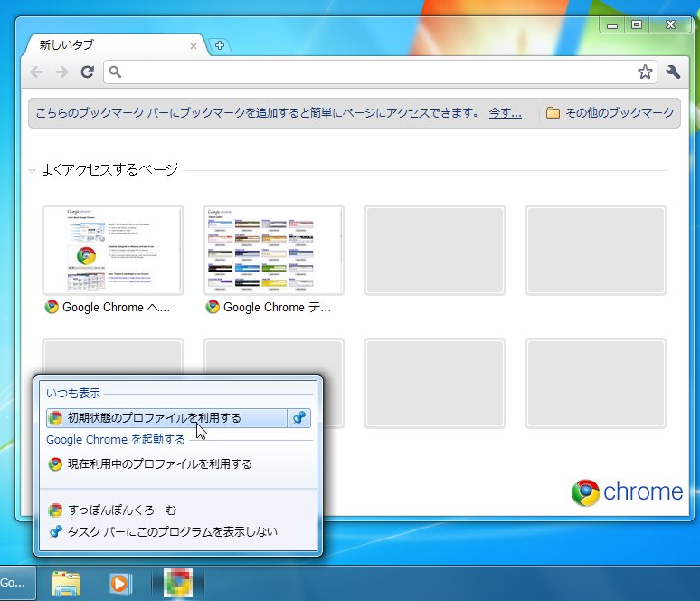Viewport: 700px width, 601px height.
Task: Open the wrench settings menu
Action: point(673,72)
